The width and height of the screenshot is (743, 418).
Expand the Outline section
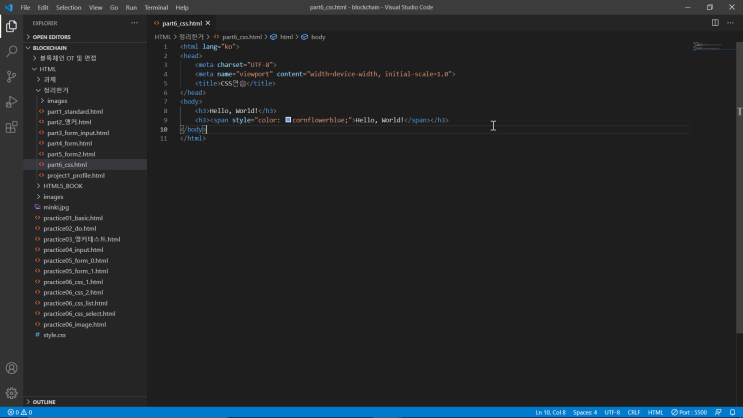coord(85,402)
